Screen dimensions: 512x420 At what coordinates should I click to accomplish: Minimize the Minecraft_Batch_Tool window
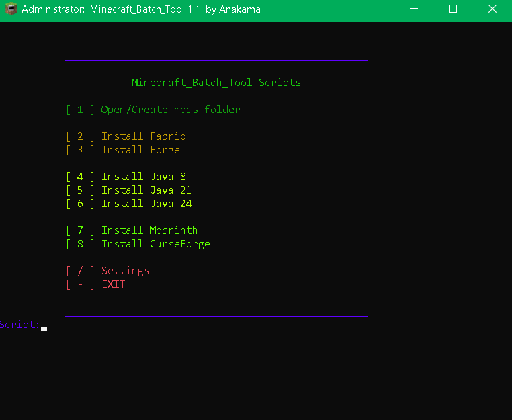(414, 9)
